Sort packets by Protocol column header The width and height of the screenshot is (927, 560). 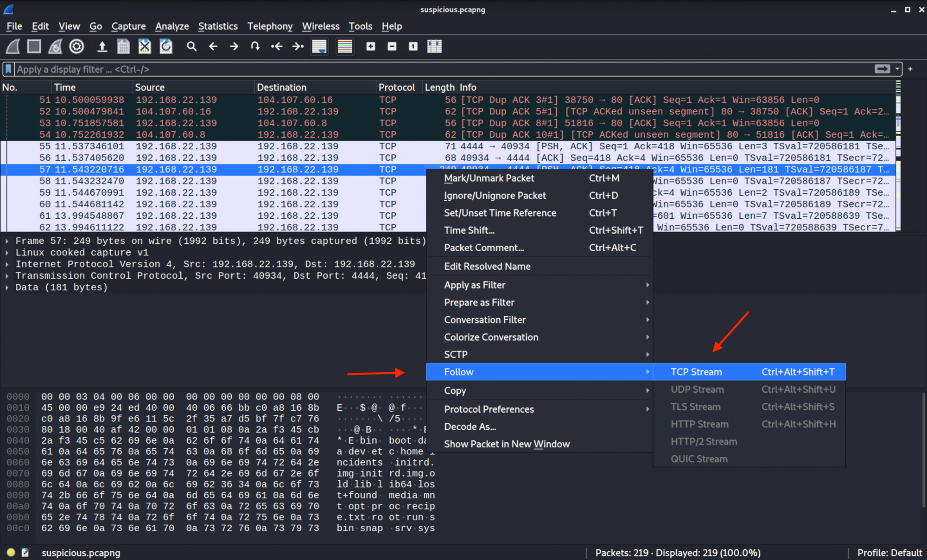click(x=399, y=87)
